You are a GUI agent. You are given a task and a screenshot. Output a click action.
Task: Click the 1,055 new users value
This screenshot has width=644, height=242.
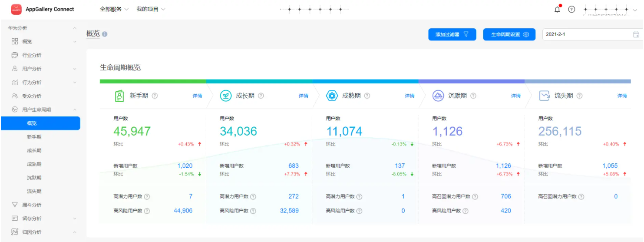610,166
